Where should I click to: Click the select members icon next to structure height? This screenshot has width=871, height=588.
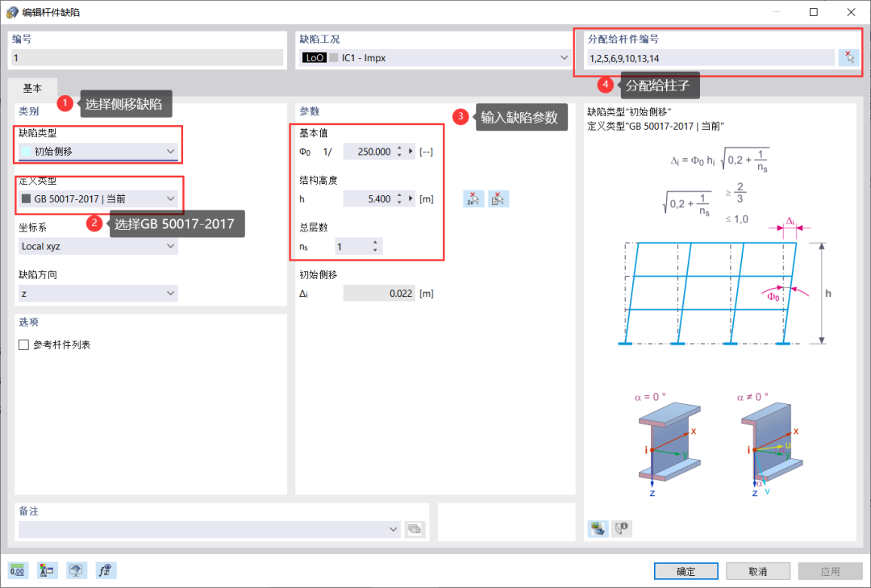point(498,199)
